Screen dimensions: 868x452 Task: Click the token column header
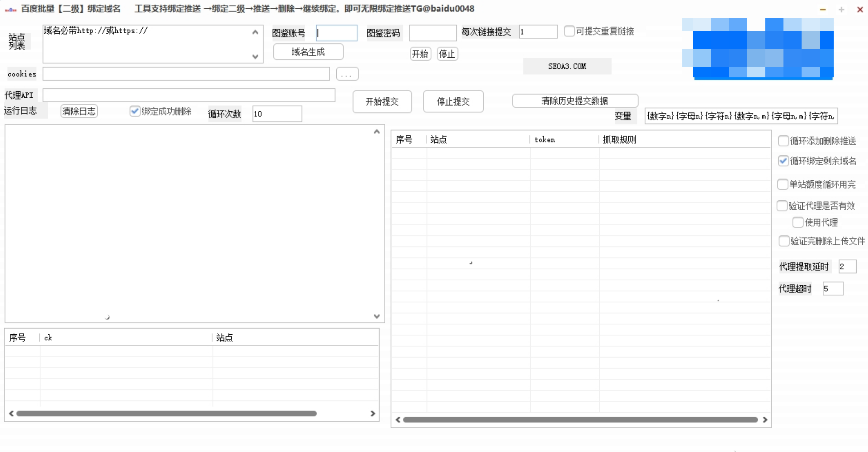tap(544, 140)
